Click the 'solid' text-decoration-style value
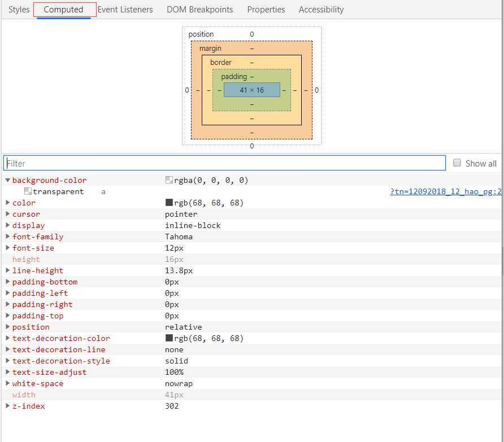Image resolution: width=504 pixels, height=442 pixels. coord(176,361)
